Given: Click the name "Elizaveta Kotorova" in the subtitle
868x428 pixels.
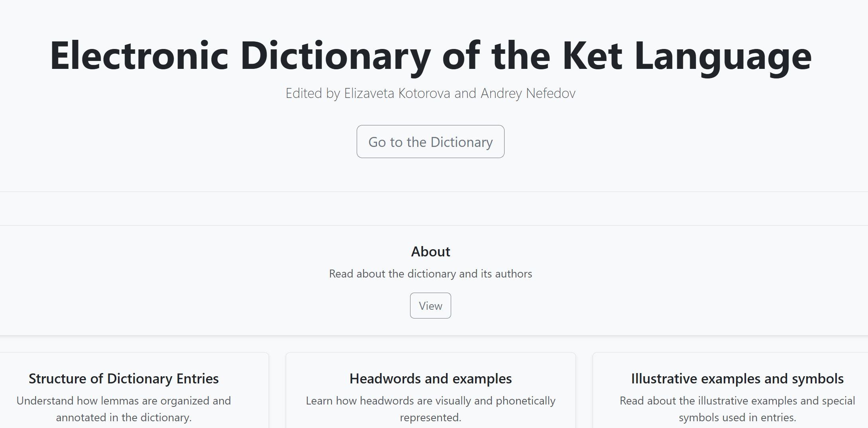Looking at the screenshot, I should click(397, 93).
